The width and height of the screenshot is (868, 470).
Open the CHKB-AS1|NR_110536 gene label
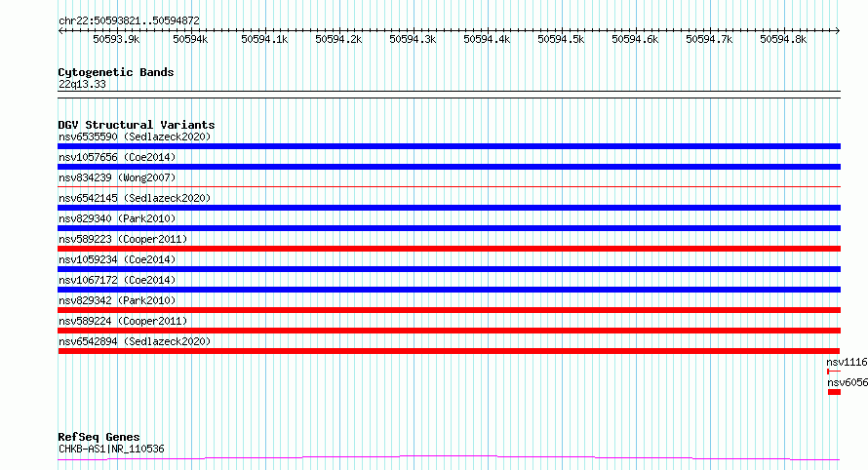click(x=111, y=449)
